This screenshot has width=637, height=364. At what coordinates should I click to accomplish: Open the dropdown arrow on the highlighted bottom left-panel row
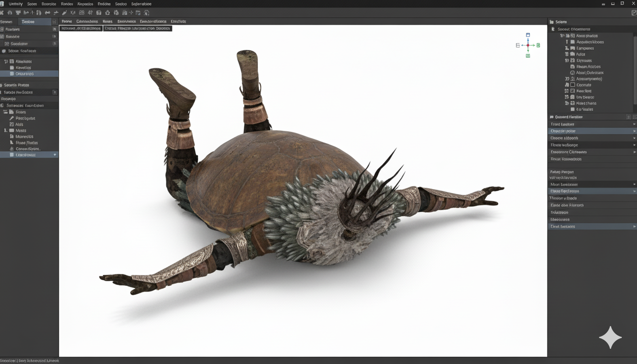click(x=55, y=155)
